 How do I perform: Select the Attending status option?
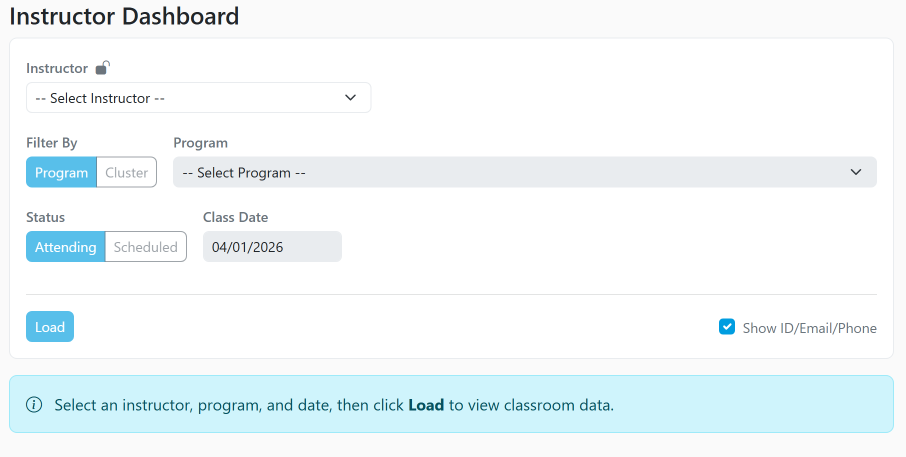pos(65,247)
